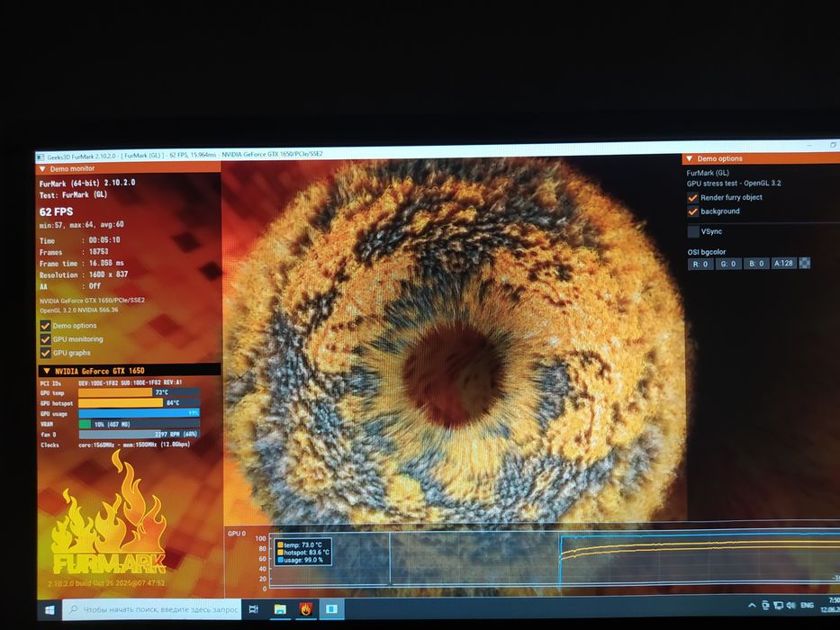Viewport: 840px width, 630px height.
Task: Disable the background checkbox
Action: (692, 211)
